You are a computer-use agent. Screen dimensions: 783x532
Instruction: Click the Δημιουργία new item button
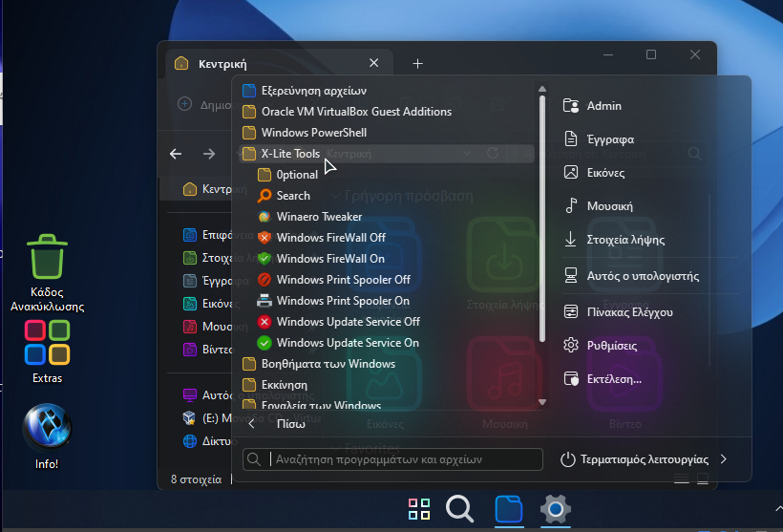pos(204,104)
